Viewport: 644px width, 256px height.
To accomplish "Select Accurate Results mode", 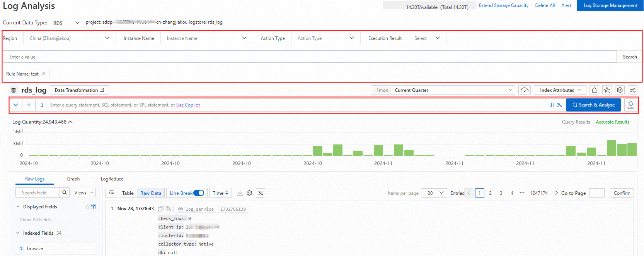I will point(612,122).
